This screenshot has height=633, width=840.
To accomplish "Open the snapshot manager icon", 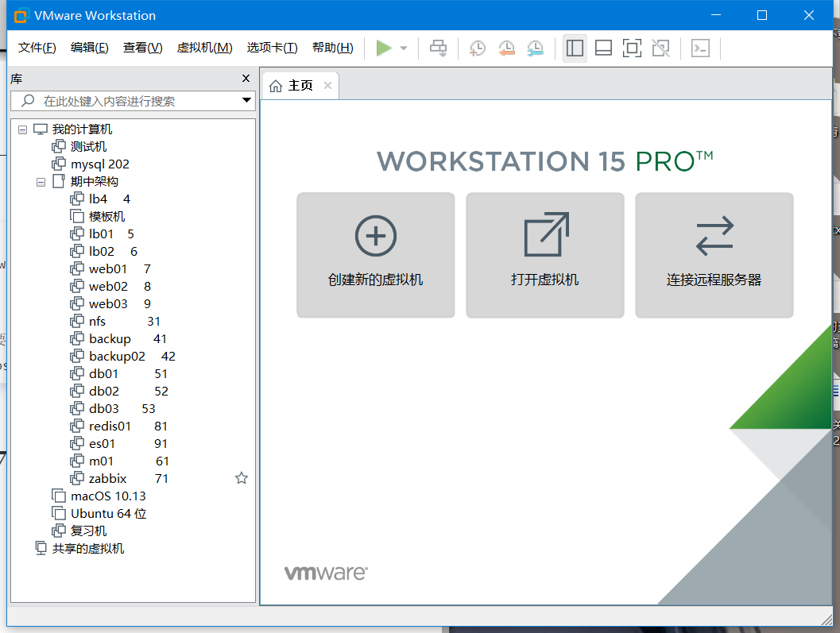I will click(x=535, y=48).
